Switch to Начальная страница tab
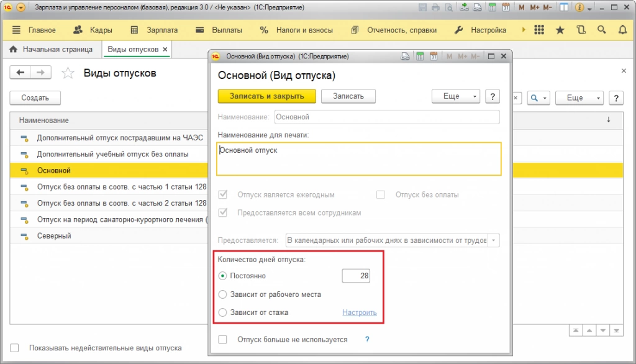636x364 pixels. (x=52, y=49)
